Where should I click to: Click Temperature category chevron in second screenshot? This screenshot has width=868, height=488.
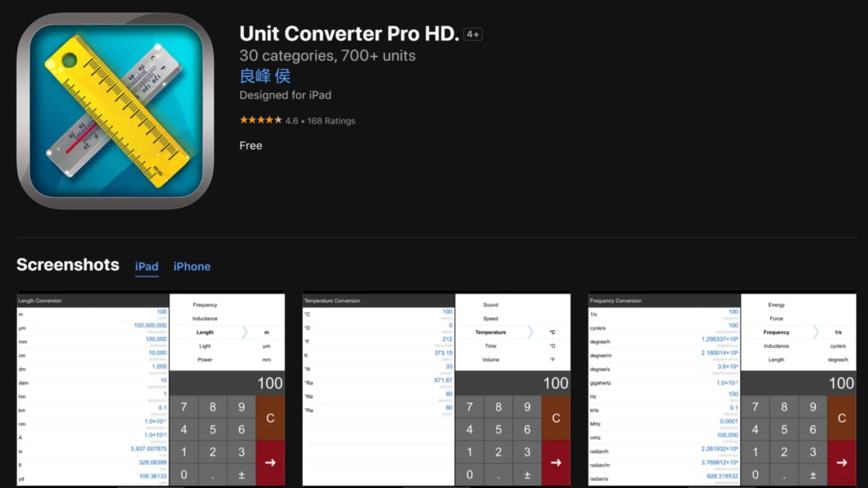click(530, 332)
